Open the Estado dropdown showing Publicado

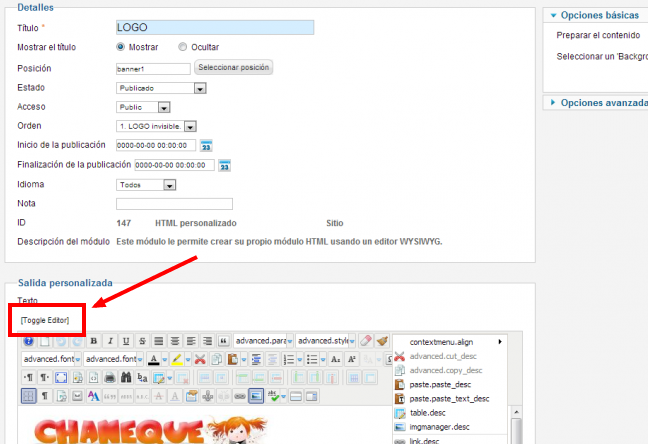coord(161,88)
